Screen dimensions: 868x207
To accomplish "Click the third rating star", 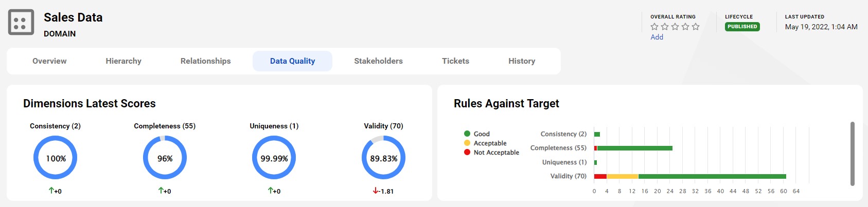I will 675,27.
